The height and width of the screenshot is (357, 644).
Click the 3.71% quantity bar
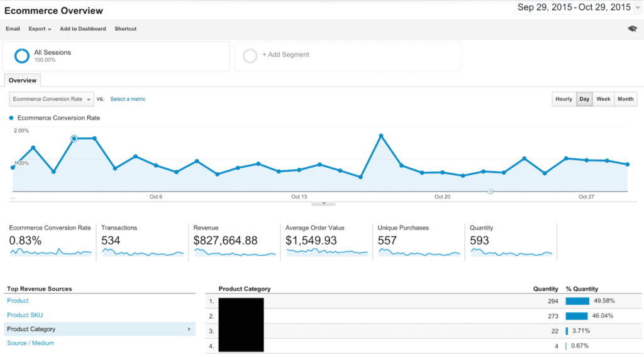(567, 331)
